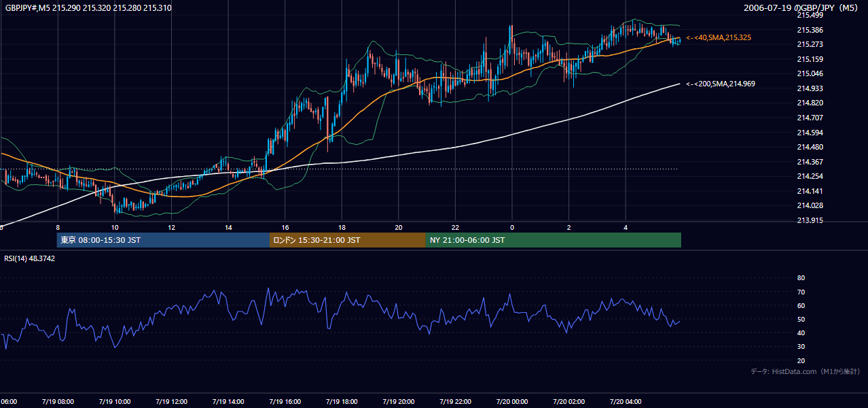The image size is (868, 408).
Task: Click price axis value 214.254
Action: click(810, 176)
